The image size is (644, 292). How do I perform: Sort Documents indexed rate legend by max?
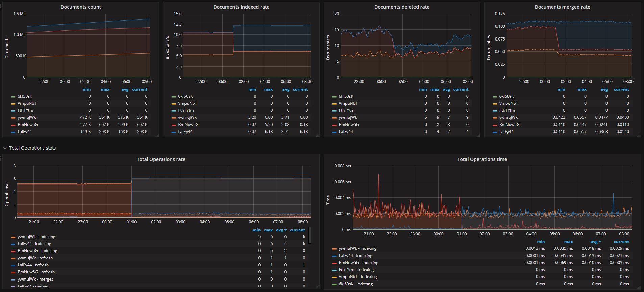(x=268, y=89)
